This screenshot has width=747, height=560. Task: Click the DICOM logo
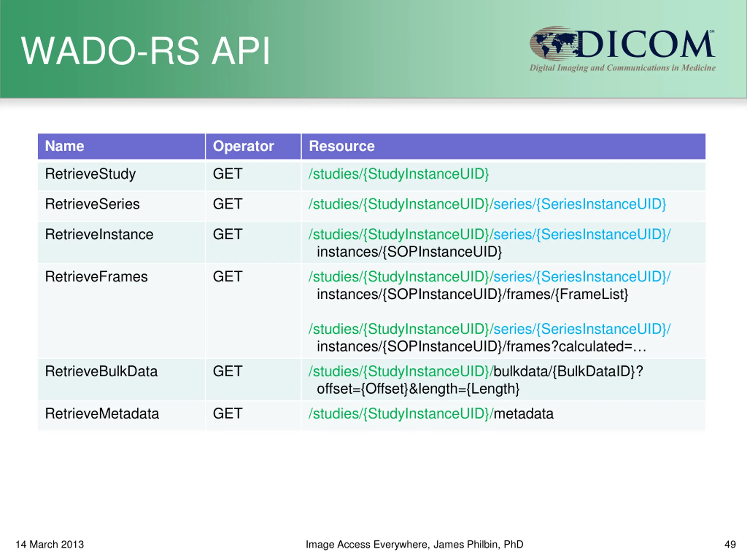coord(622,49)
